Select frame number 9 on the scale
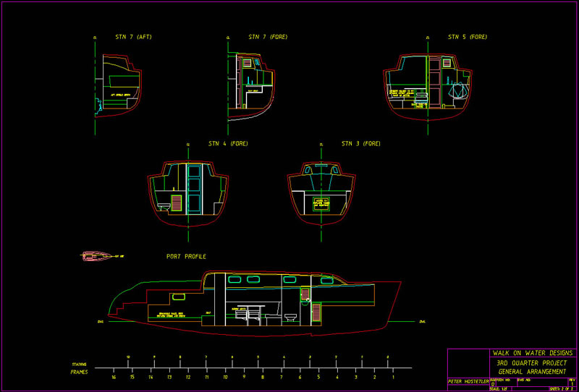This screenshot has height=392, width=579. click(244, 377)
